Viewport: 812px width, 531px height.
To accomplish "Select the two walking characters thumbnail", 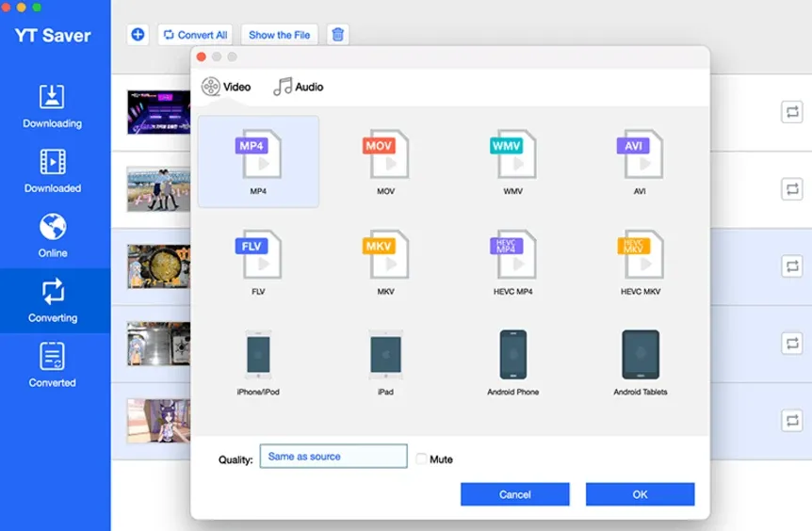I will (x=159, y=189).
